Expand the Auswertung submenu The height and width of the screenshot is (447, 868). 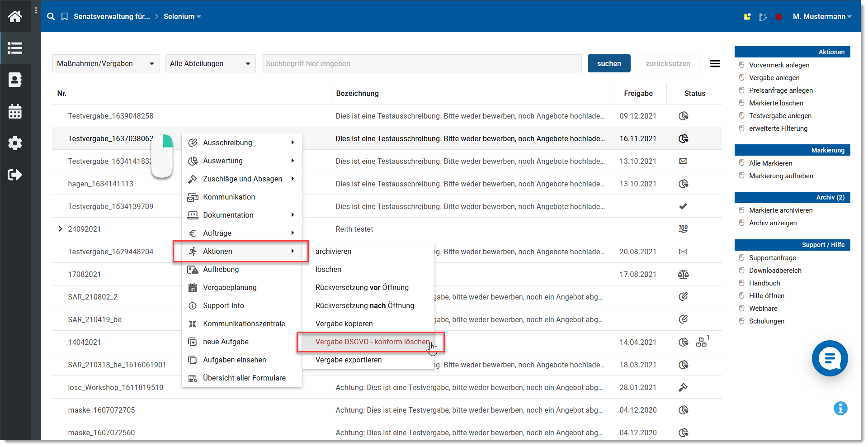[242, 161]
